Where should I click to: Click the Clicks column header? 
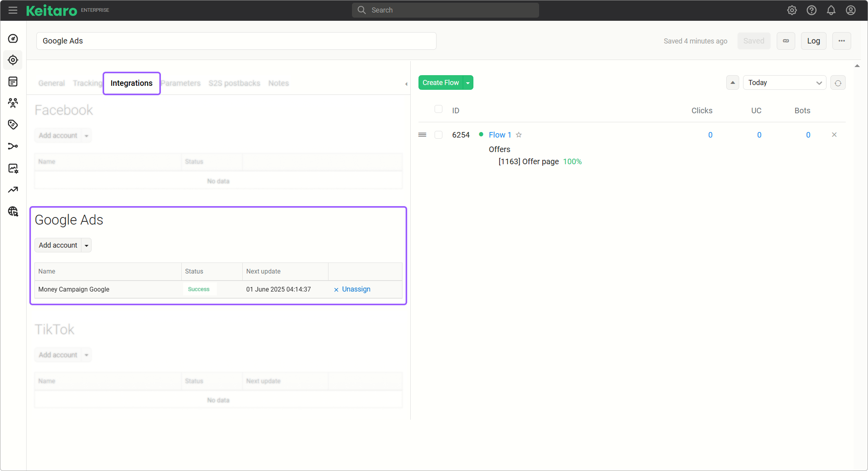tap(702, 111)
